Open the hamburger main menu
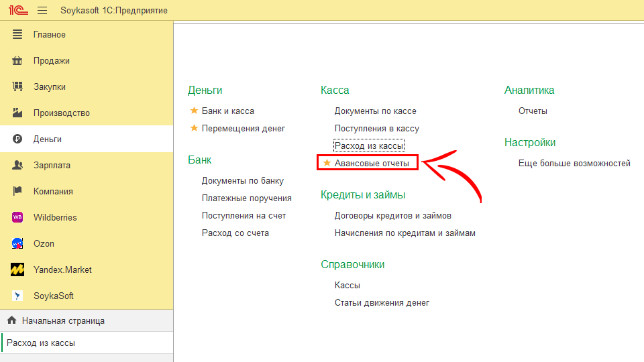 tap(42, 10)
